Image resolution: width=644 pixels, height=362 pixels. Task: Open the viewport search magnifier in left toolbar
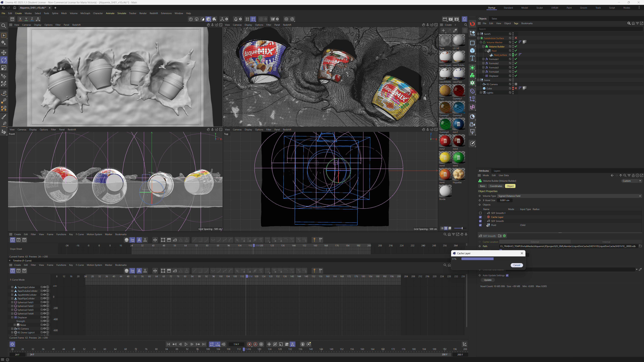tap(4, 25)
